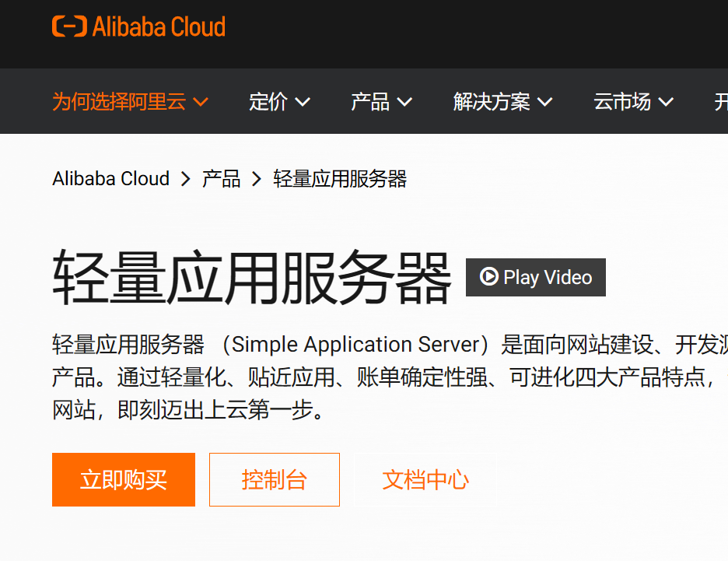
Task: Go to 文档中心 documentation link
Action: click(425, 479)
